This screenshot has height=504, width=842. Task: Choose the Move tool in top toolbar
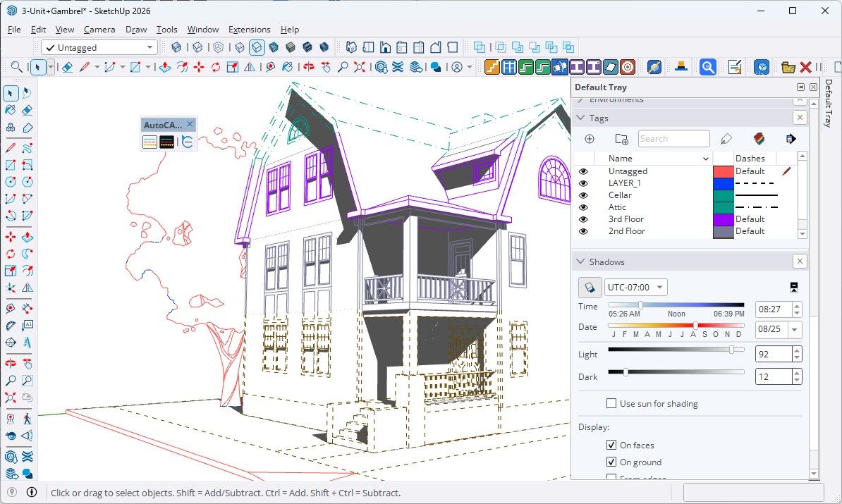pyautogui.click(x=199, y=67)
